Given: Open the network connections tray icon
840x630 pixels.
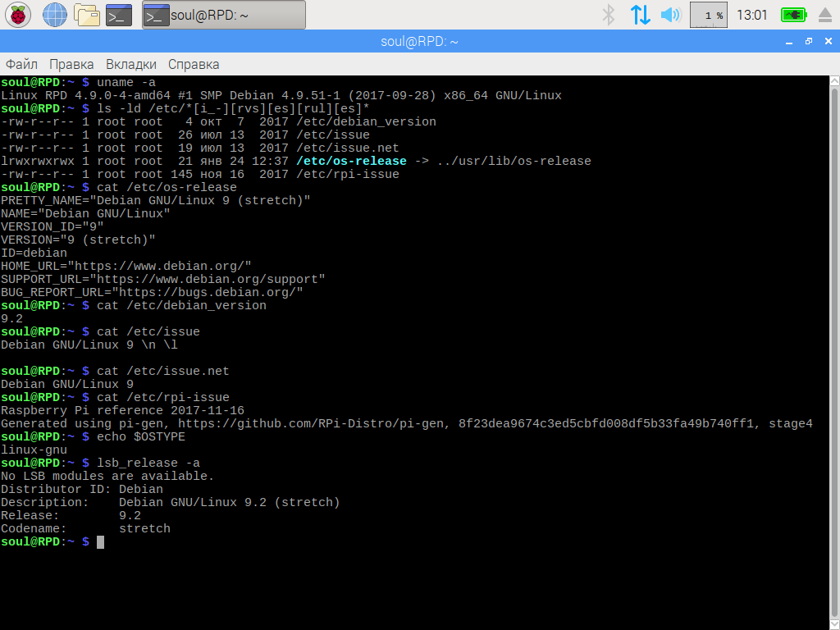Looking at the screenshot, I should (640, 15).
